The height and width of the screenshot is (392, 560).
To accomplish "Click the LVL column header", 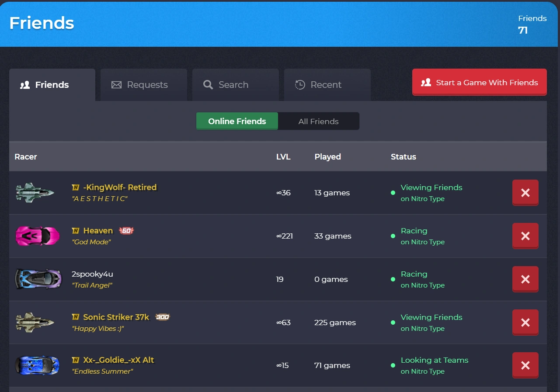I will [283, 156].
